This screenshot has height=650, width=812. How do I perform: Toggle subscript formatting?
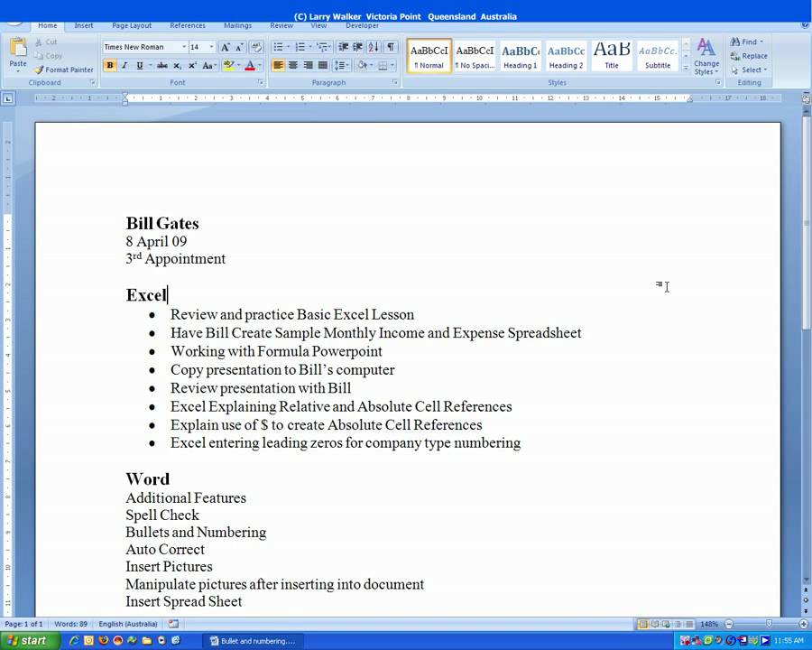click(177, 65)
